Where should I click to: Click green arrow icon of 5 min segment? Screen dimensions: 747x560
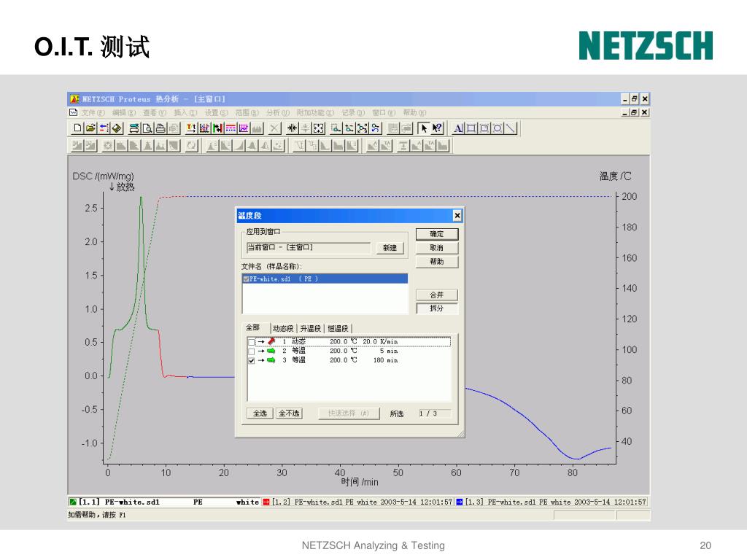click(271, 351)
